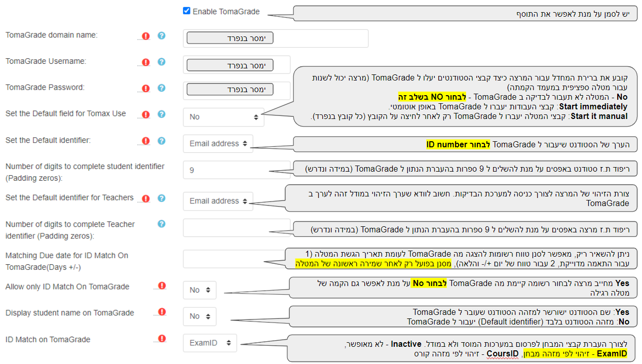
Task: Click the TomaGrade Password input field
Action: tap(237, 90)
